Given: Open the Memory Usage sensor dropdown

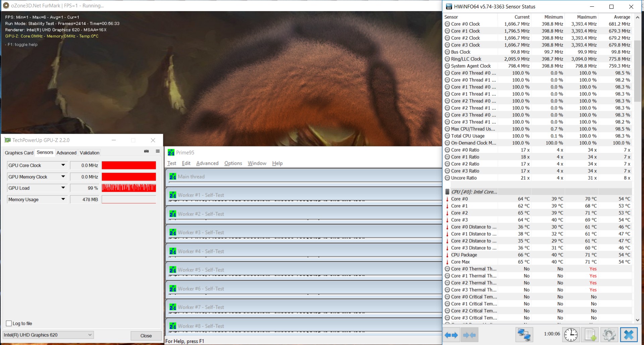Looking at the screenshot, I should tap(63, 199).
